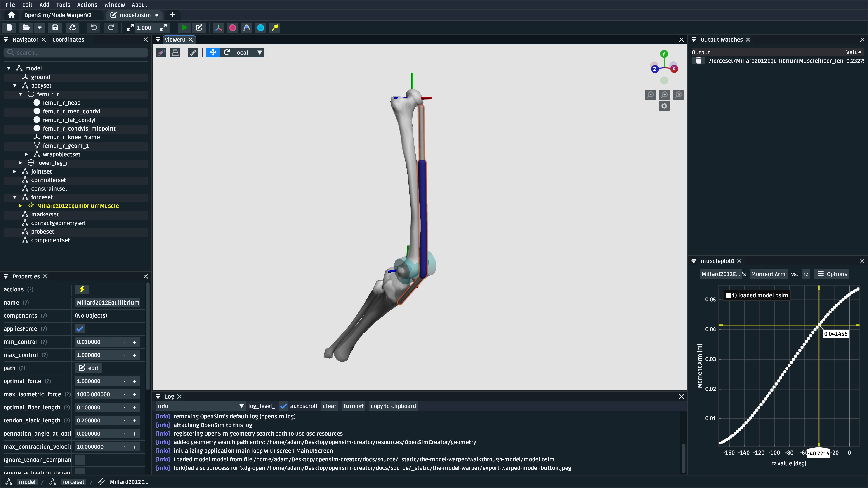
Task: Collapse the forceset node
Action: [x=14, y=197]
